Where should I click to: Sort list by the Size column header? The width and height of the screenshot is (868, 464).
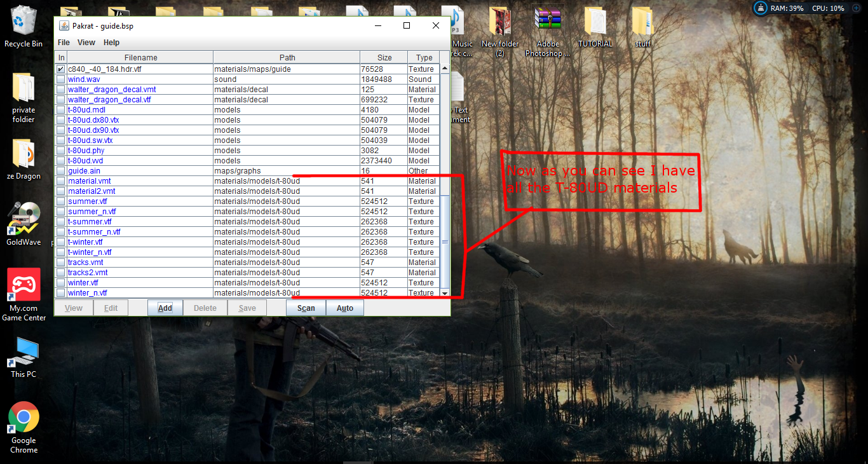(x=384, y=58)
